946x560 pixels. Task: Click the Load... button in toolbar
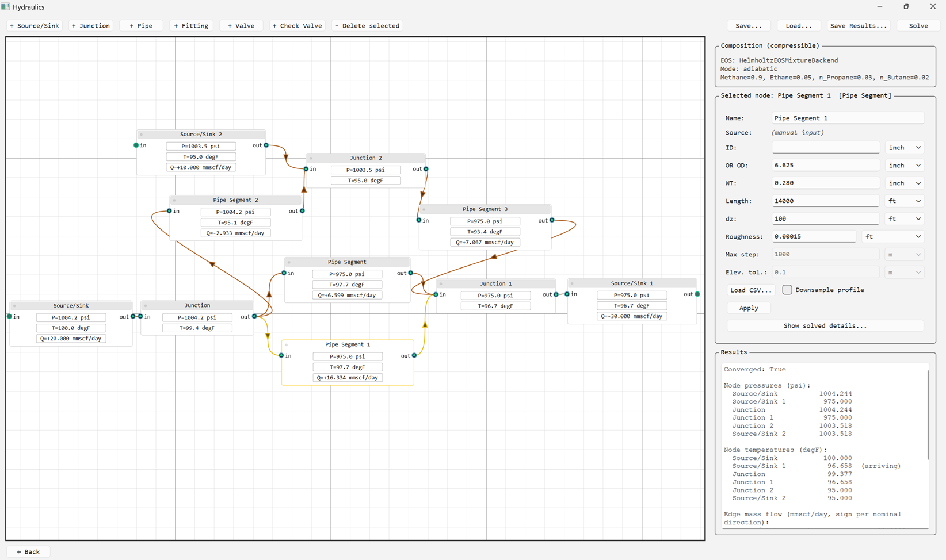pyautogui.click(x=799, y=26)
